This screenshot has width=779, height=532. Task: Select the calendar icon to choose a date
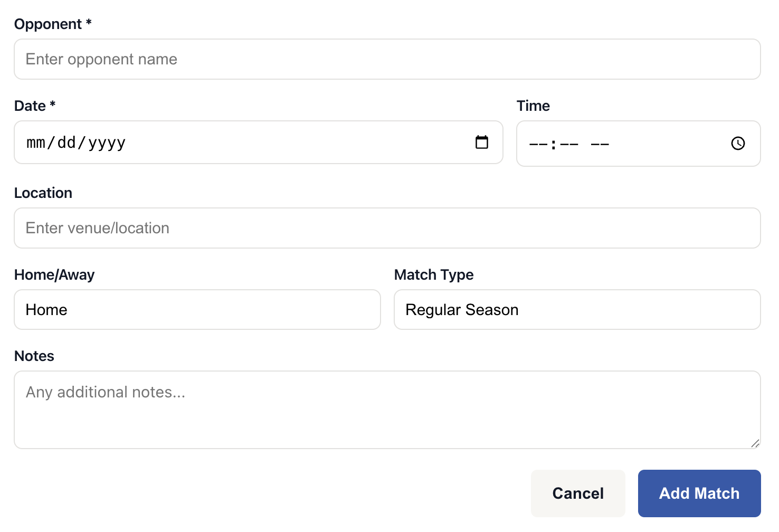point(481,142)
